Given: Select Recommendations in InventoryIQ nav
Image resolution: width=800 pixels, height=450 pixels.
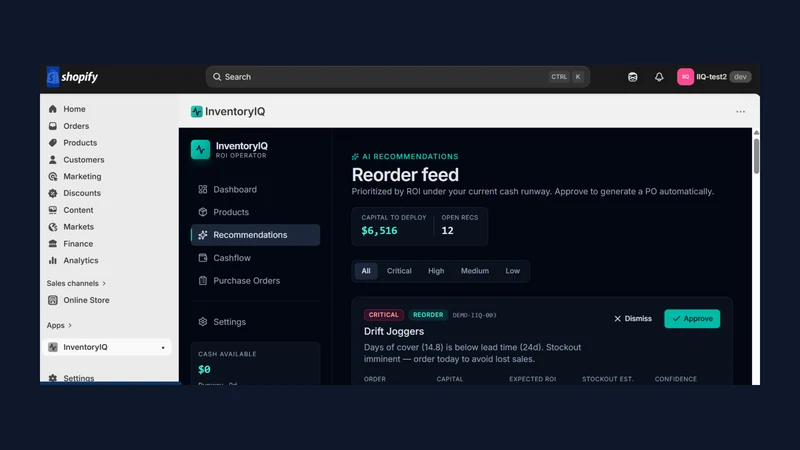Looking at the screenshot, I should (x=255, y=235).
